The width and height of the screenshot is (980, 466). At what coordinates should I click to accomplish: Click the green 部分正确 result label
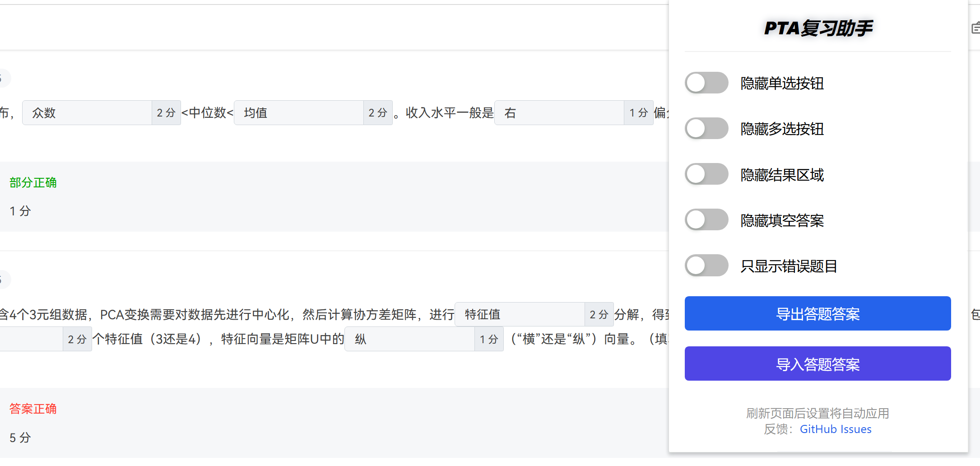tap(33, 182)
